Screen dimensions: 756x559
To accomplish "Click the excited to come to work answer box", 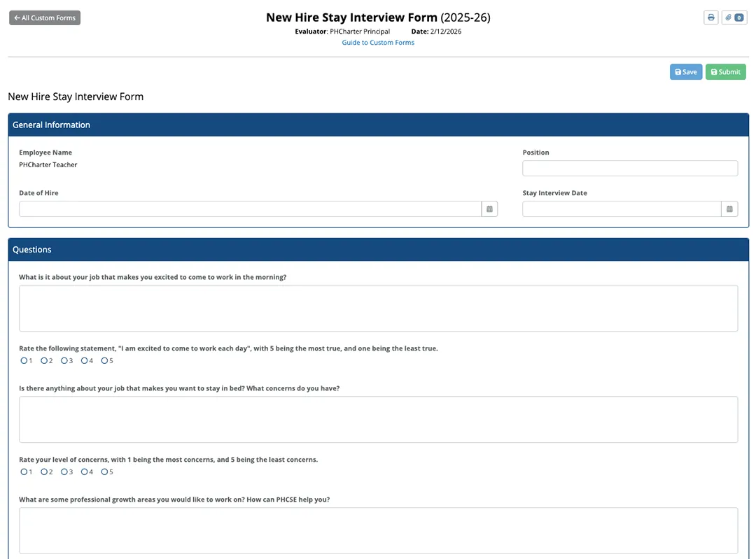I will pyautogui.click(x=378, y=309).
